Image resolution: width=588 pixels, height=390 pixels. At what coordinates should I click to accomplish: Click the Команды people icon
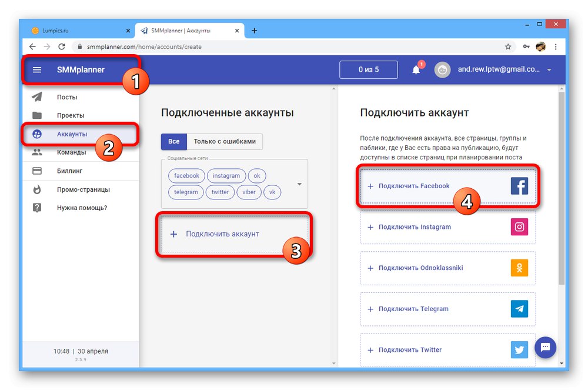36,152
